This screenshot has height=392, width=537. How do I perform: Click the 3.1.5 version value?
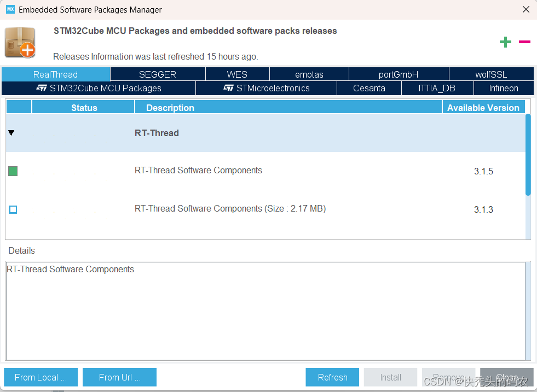coord(483,171)
